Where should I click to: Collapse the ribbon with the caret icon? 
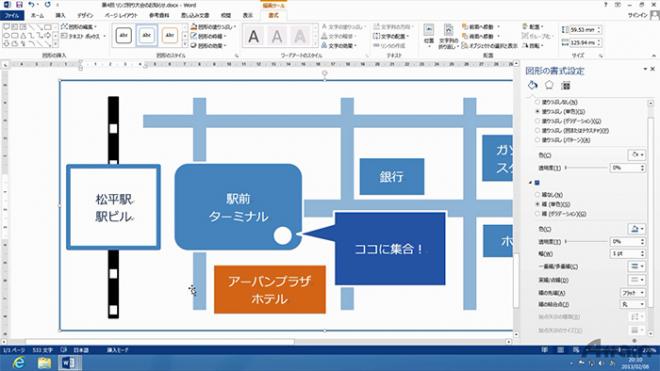pos(654,55)
